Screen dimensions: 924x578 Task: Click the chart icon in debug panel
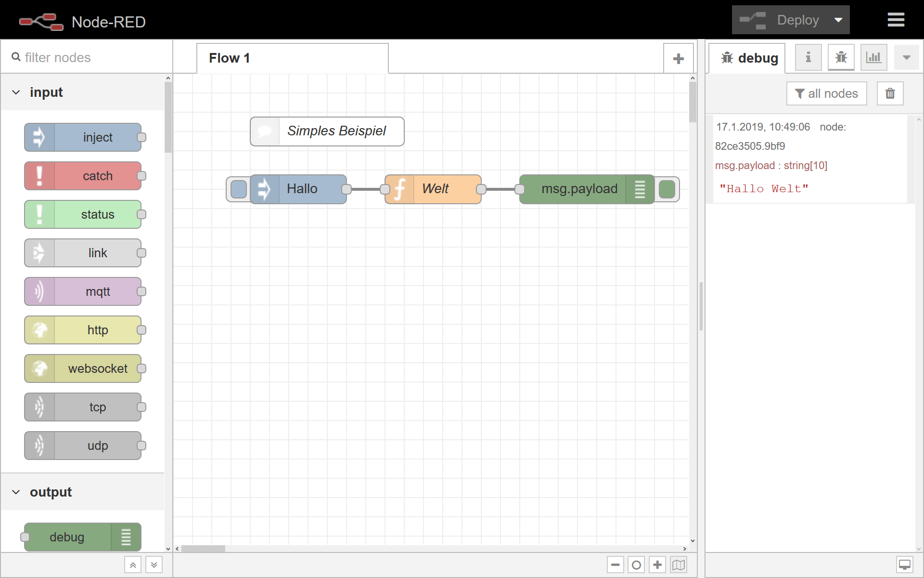click(874, 57)
